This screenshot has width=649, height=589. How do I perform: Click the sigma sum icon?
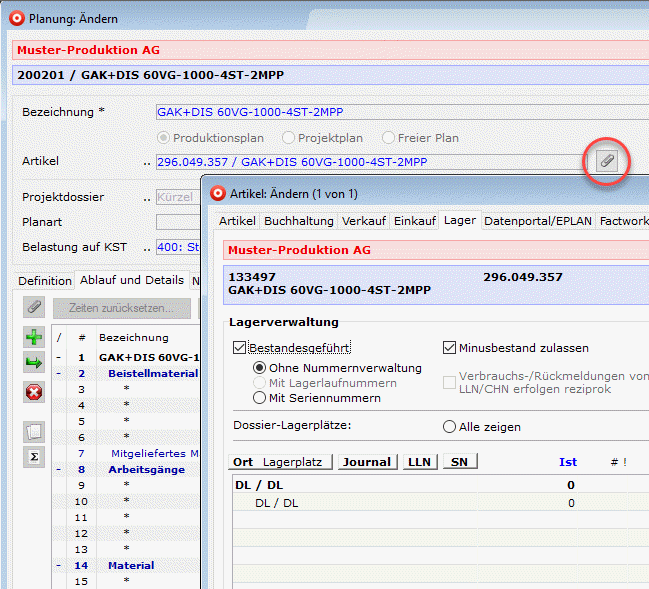pyautogui.click(x=34, y=457)
